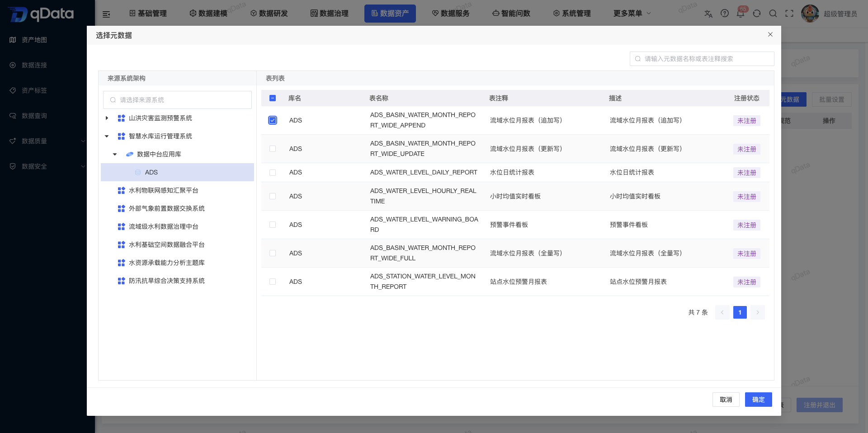Image resolution: width=868 pixels, height=433 pixels.
Task: Check the ADS_BASIN_WATER_MONTH_REPORT_WIDE_FULL row checkbox
Action: [x=273, y=253]
